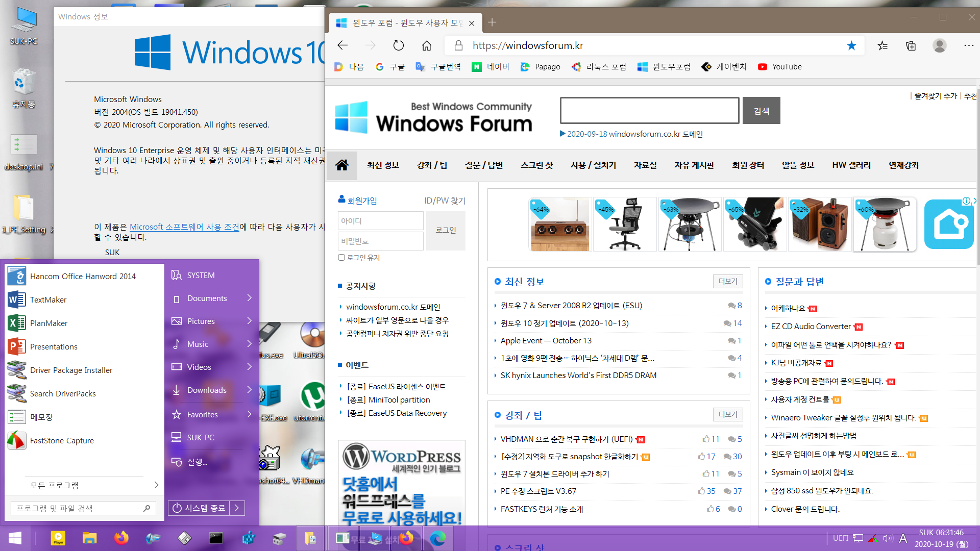Expand the Videos submenu arrow
The image size is (980, 551).
tap(250, 367)
